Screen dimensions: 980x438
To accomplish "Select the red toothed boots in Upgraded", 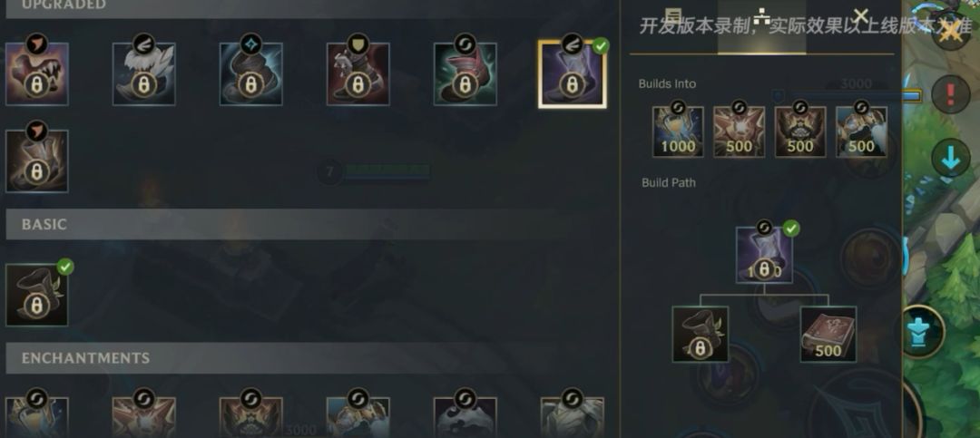I will pyautogui.click(x=37, y=73).
